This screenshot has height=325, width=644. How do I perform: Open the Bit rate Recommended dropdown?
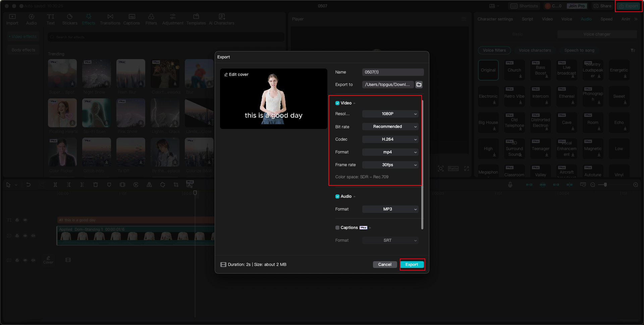390,127
